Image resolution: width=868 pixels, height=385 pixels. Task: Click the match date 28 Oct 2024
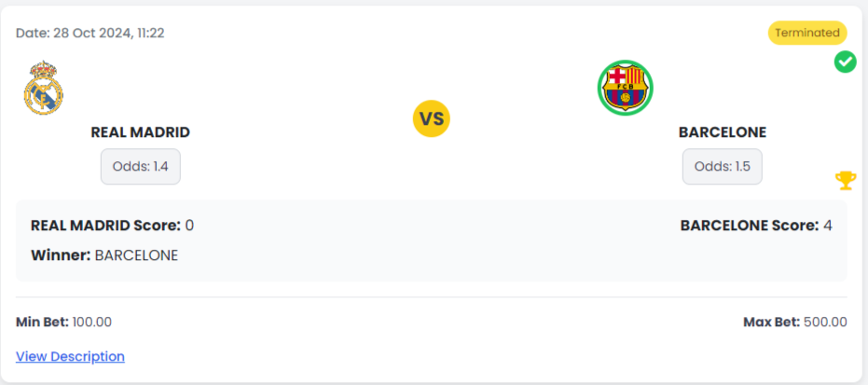click(90, 33)
